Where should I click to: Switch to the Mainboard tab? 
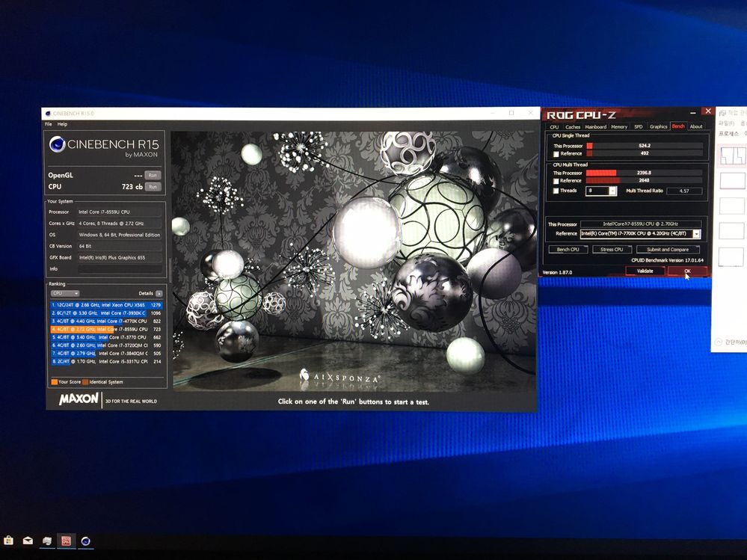tap(595, 126)
